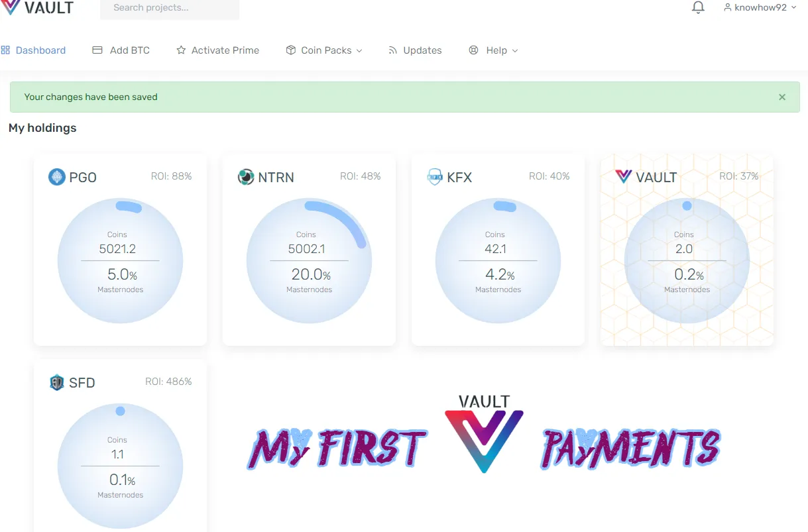Click the "Your changes have been saved" message

tap(91, 97)
